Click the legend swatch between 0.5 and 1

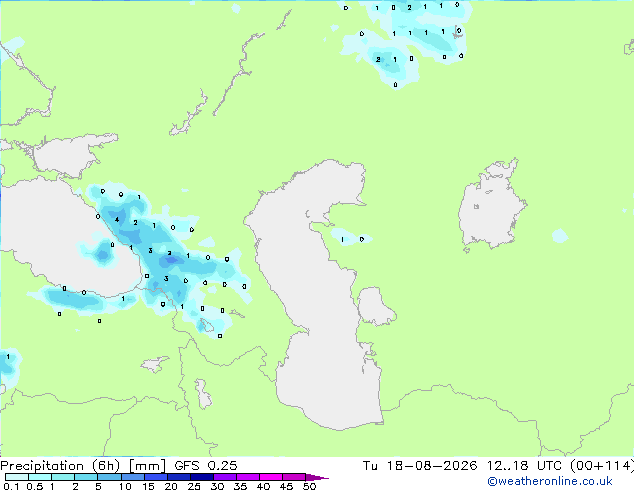(40, 477)
